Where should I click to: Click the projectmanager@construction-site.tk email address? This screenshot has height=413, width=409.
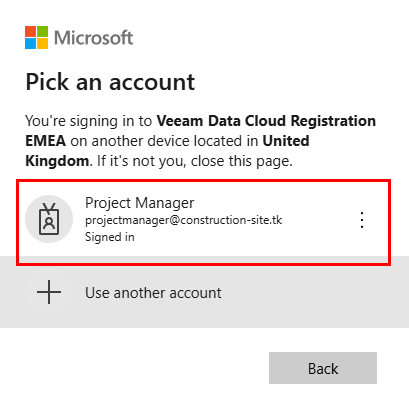[184, 220]
